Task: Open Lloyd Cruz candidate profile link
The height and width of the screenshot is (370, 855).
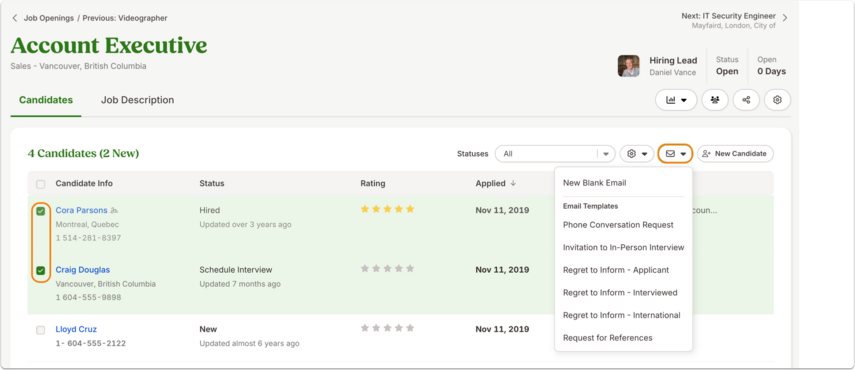Action: coord(76,329)
